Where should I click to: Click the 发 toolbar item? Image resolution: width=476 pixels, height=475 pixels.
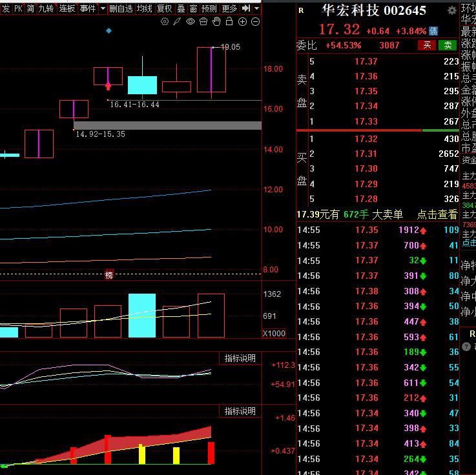[6, 8]
